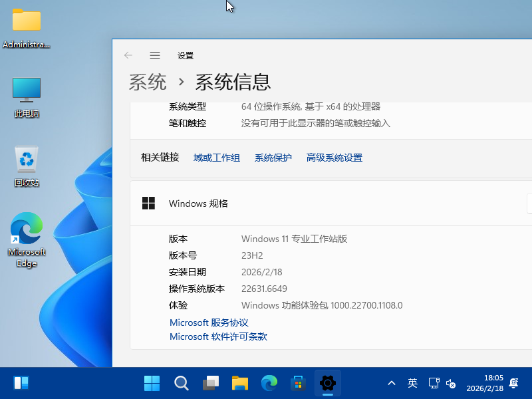Open the Recycle Bin desktop icon
The width and height of the screenshot is (532, 399).
(x=27, y=166)
